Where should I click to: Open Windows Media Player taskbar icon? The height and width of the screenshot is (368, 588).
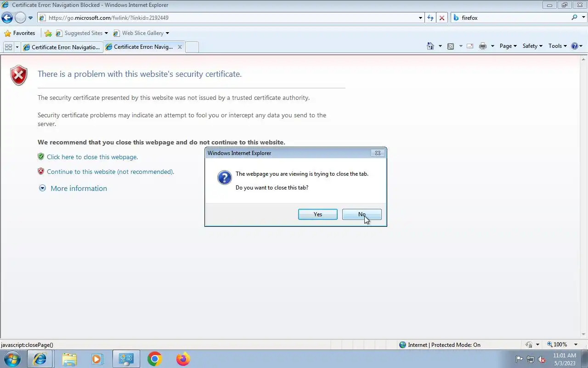97,359
